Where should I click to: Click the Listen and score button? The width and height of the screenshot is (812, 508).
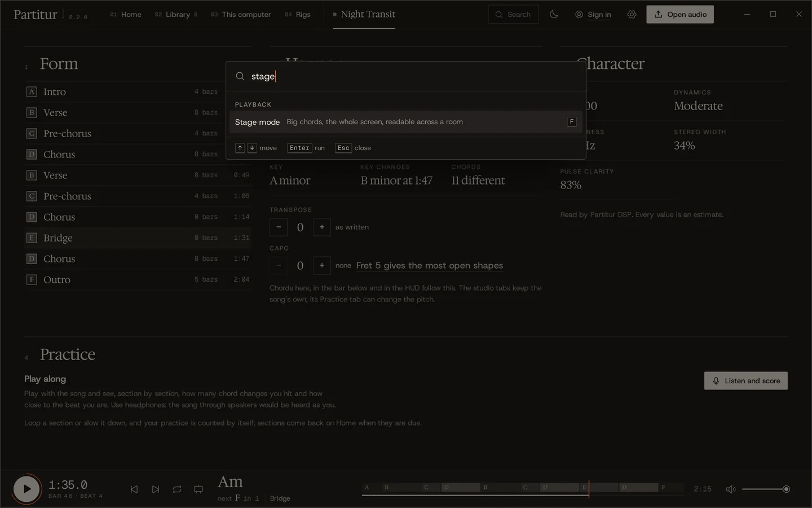746,381
